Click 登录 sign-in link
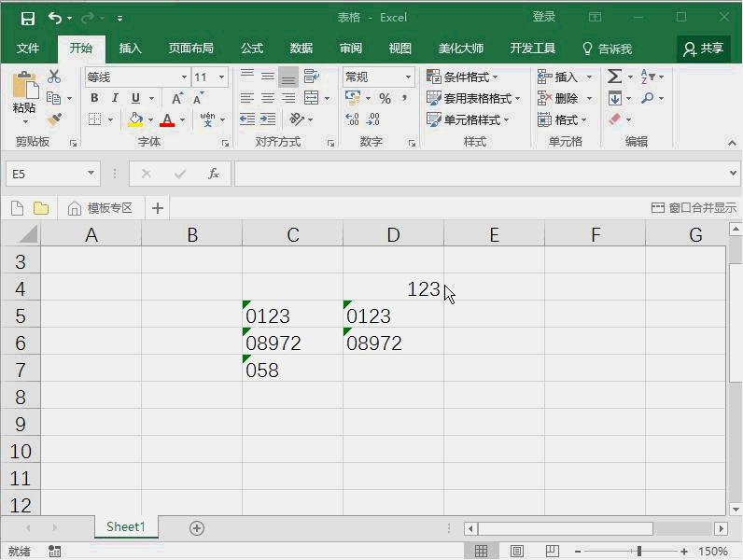Screen dimensions: 743x560 coord(543,17)
